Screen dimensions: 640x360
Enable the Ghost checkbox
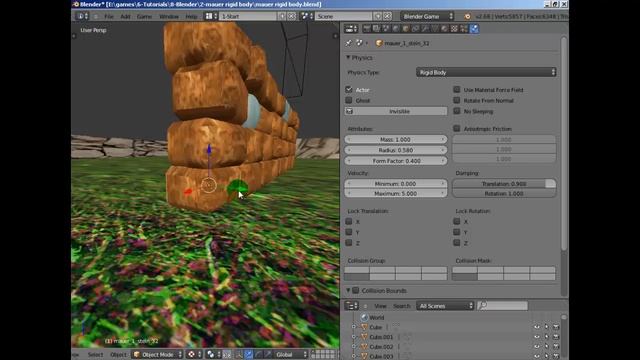coord(349,100)
